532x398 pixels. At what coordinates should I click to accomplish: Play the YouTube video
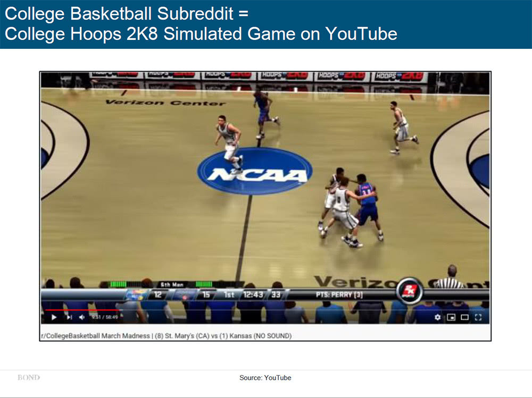[54, 317]
